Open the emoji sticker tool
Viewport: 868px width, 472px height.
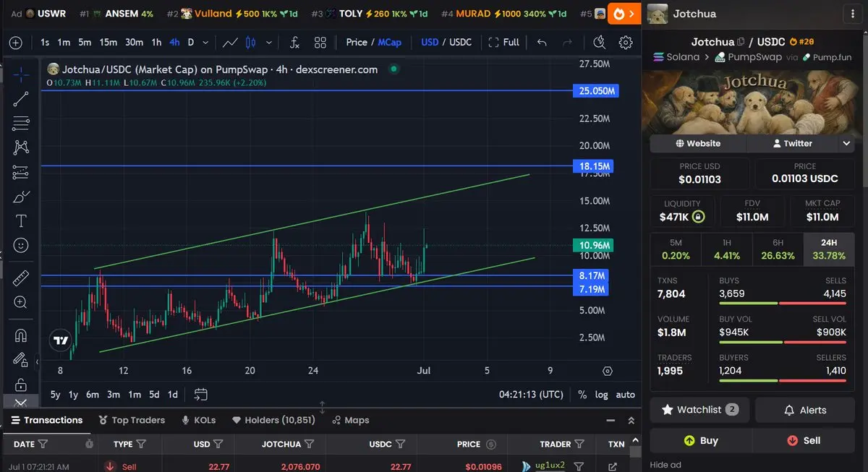pyautogui.click(x=21, y=245)
